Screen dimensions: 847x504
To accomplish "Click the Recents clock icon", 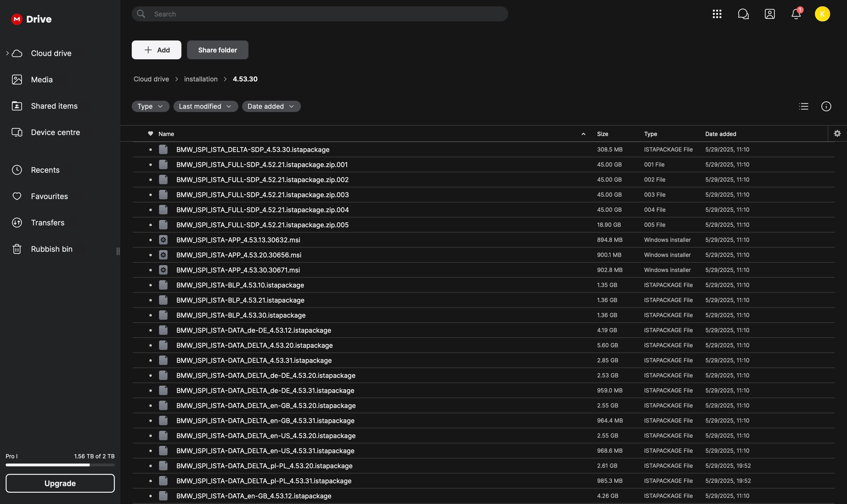I will point(17,170).
